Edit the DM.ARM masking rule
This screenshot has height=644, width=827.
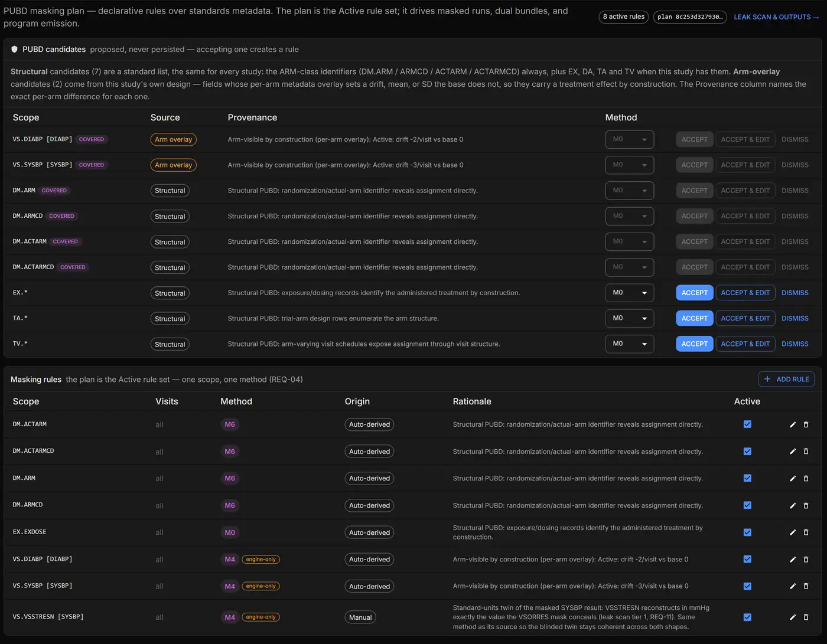tap(793, 478)
